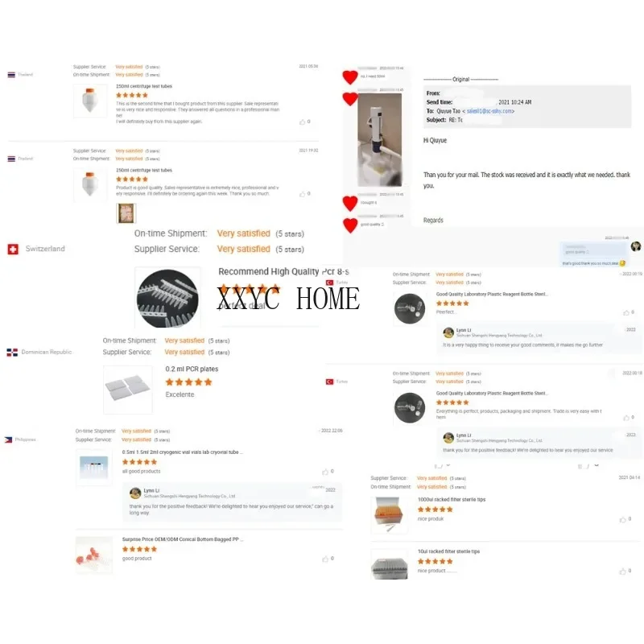Image resolution: width=644 pixels, height=644 pixels.
Task: Open the bottle-top dispenser chat photo
Action: pos(379,140)
